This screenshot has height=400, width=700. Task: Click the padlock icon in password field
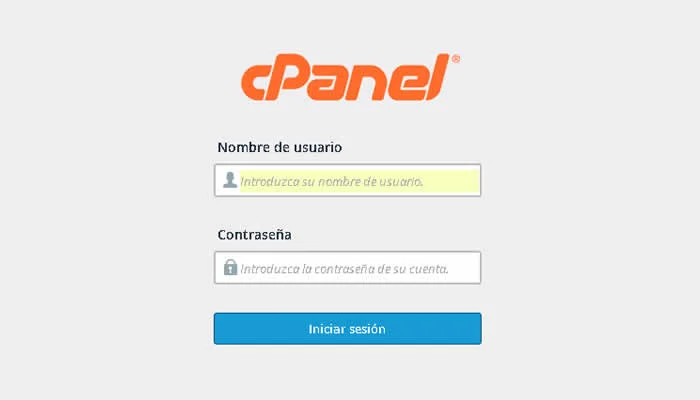click(x=230, y=267)
